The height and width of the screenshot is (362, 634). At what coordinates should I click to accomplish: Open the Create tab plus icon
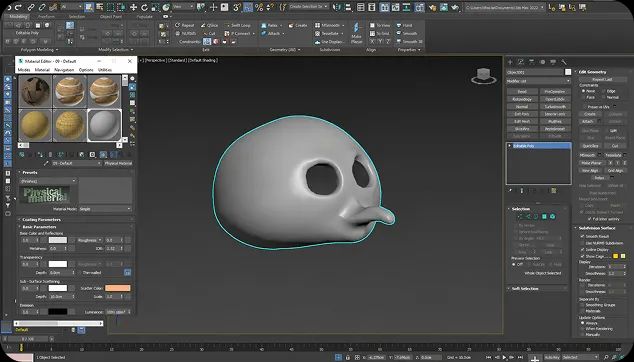(x=510, y=62)
